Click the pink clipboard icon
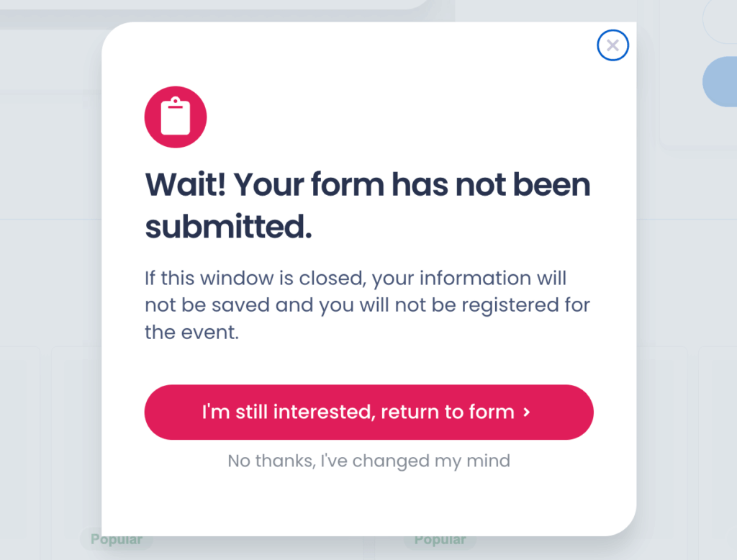Image resolution: width=737 pixels, height=560 pixels. point(176,117)
